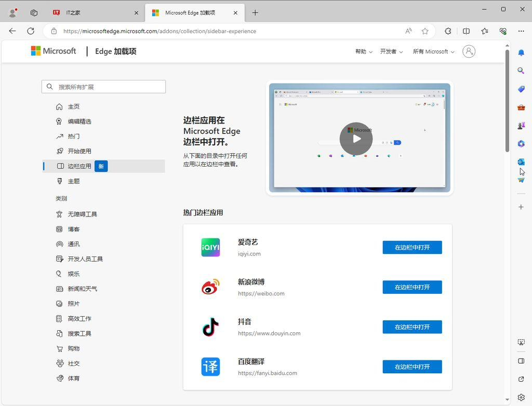Screen dimensions: 532x406
Task: Click the address bar URL
Action: (x=160, y=31)
